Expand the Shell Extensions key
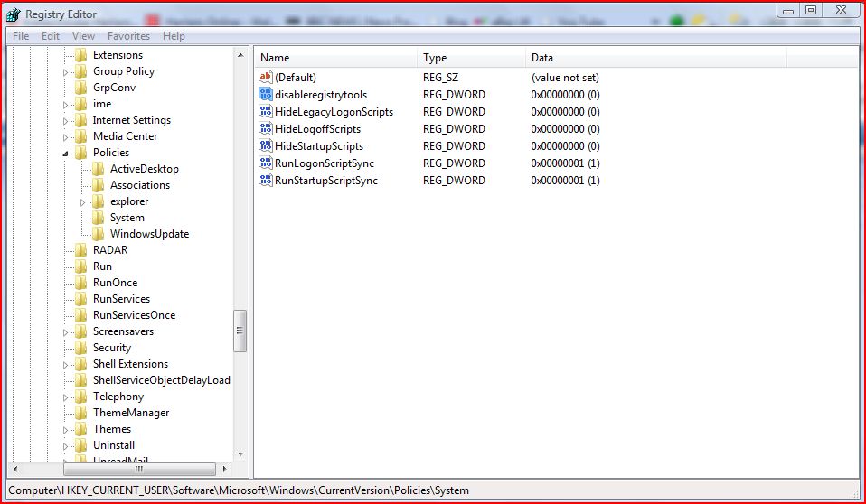 (65, 366)
